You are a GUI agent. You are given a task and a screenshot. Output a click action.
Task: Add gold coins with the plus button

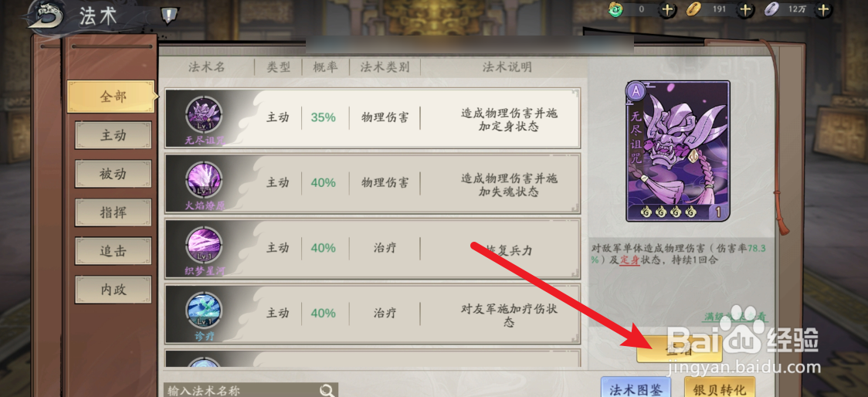click(746, 9)
